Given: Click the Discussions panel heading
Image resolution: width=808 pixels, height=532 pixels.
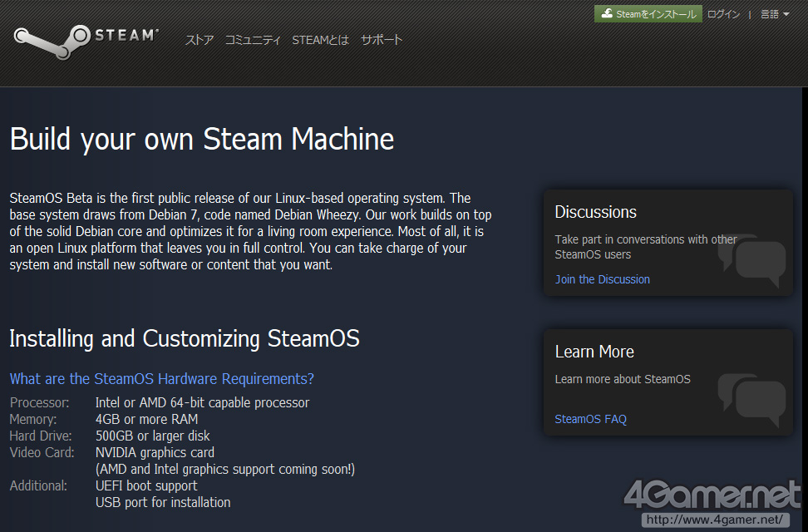Looking at the screenshot, I should [x=596, y=212].
